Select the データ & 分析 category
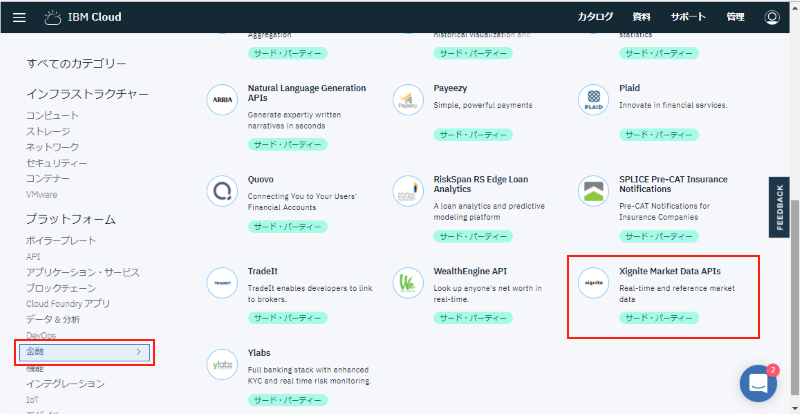800x414 pixels. click(53, 320)
